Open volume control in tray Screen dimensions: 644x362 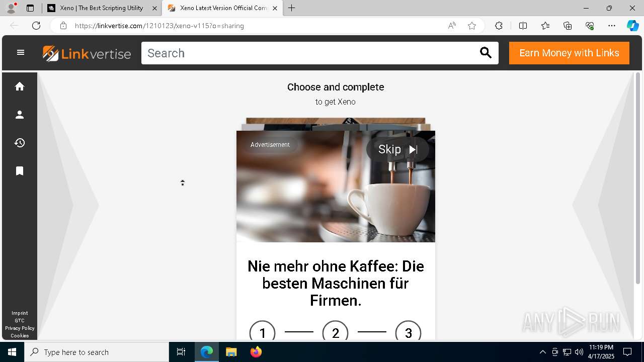tap(579, 352)
